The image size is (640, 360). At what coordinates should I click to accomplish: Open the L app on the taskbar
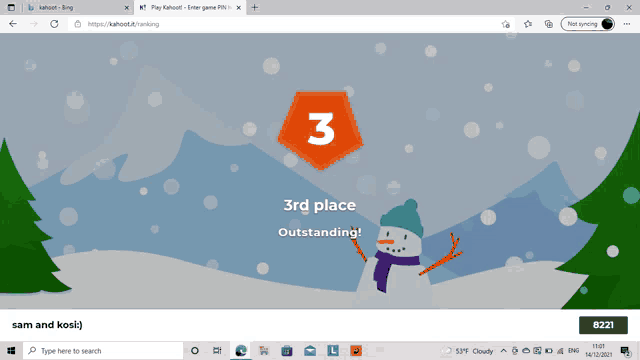pos(333,351)
